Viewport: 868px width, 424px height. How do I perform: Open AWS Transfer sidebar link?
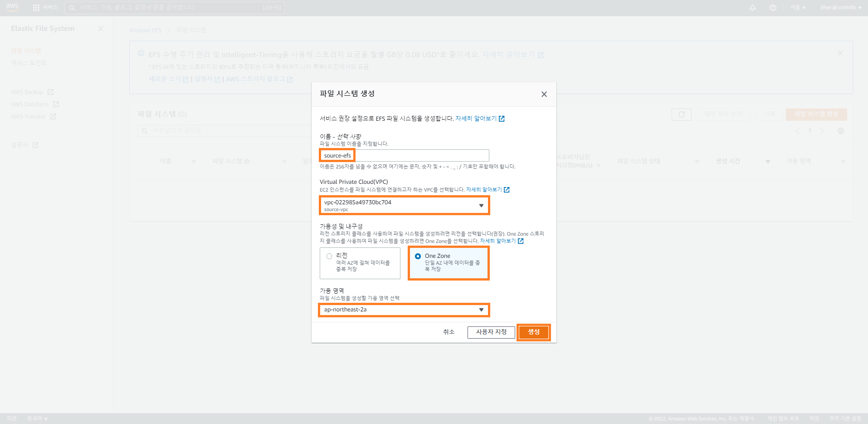[x=29, y=117]
